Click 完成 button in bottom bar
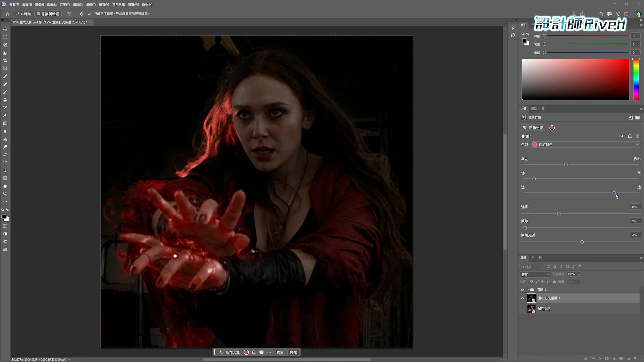The width and height of the screenshot is (644, 362). click(293, 352)
